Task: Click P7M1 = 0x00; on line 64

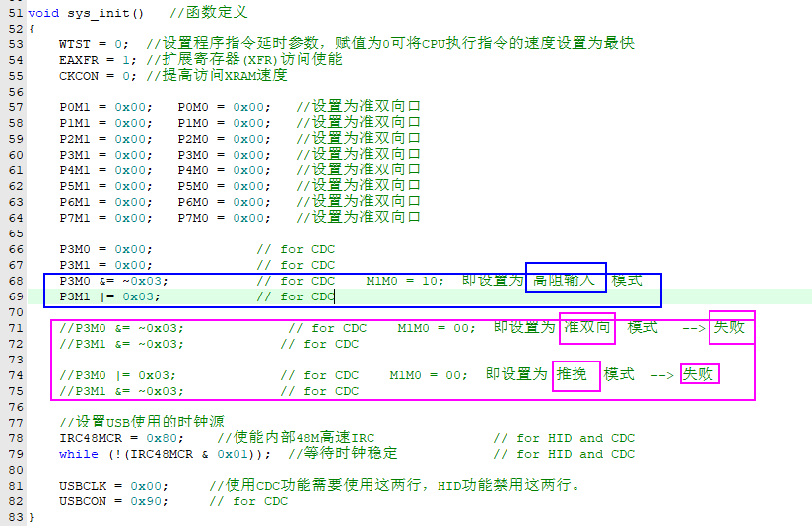Action: tap(105, 218)
